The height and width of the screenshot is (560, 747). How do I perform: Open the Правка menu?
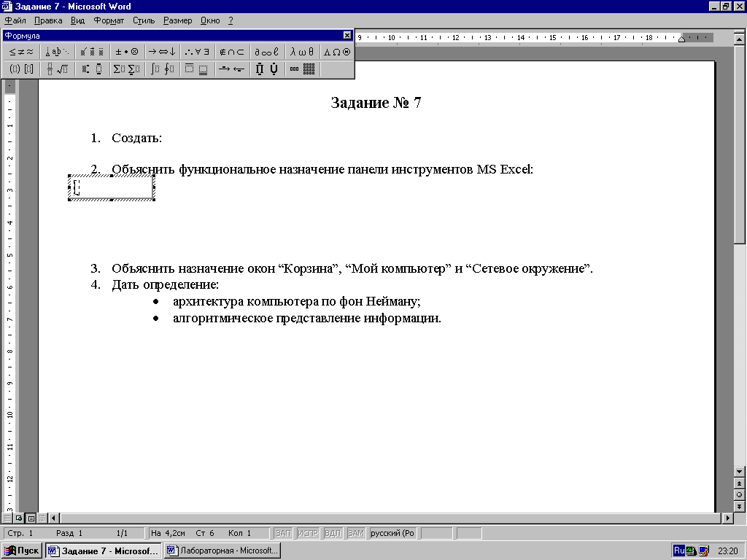[x=48, y=20]
